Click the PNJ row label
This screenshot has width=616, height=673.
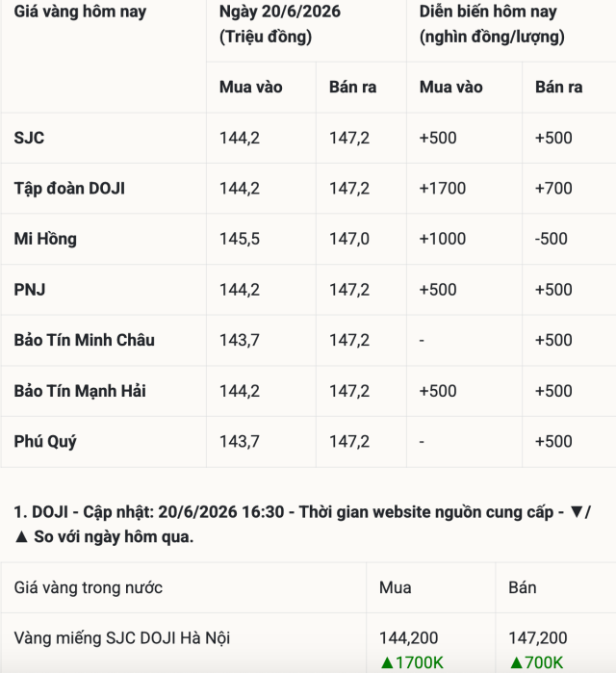click(x=30, y=290)
